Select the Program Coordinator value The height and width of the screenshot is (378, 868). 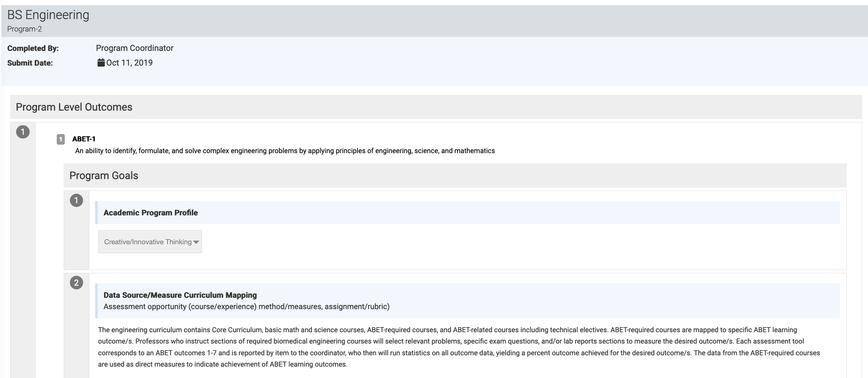coord(135,48)
